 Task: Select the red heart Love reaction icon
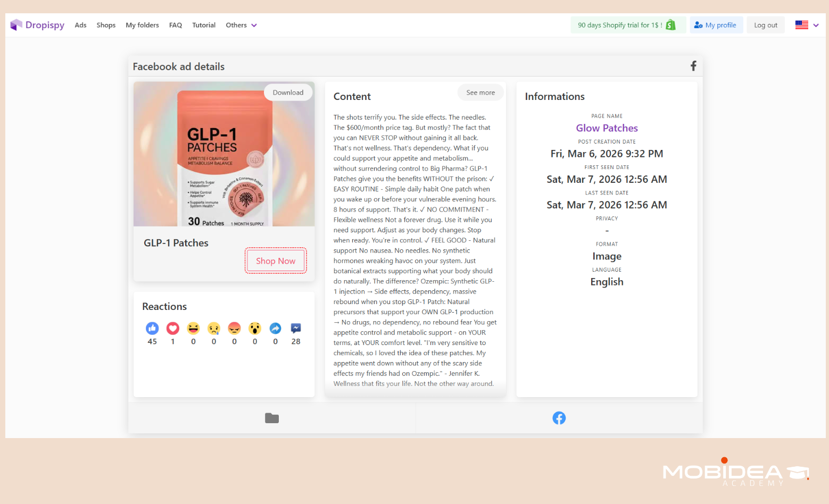[x=172, y=328]
